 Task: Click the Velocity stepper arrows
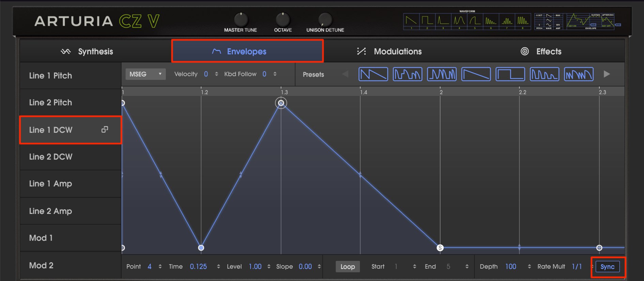216,74
